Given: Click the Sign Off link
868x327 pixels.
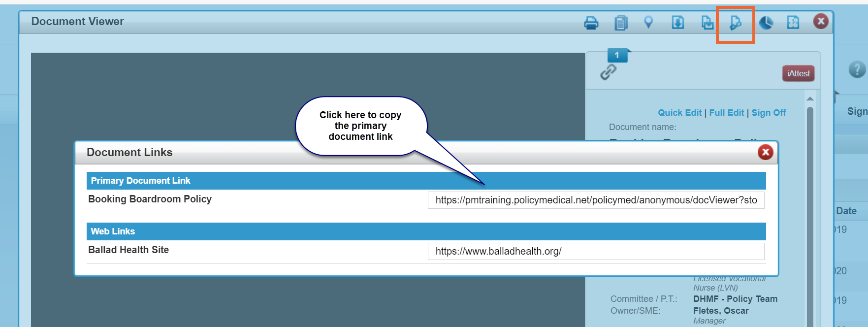Looking at the screenshot, I should (x=769, y=113).
